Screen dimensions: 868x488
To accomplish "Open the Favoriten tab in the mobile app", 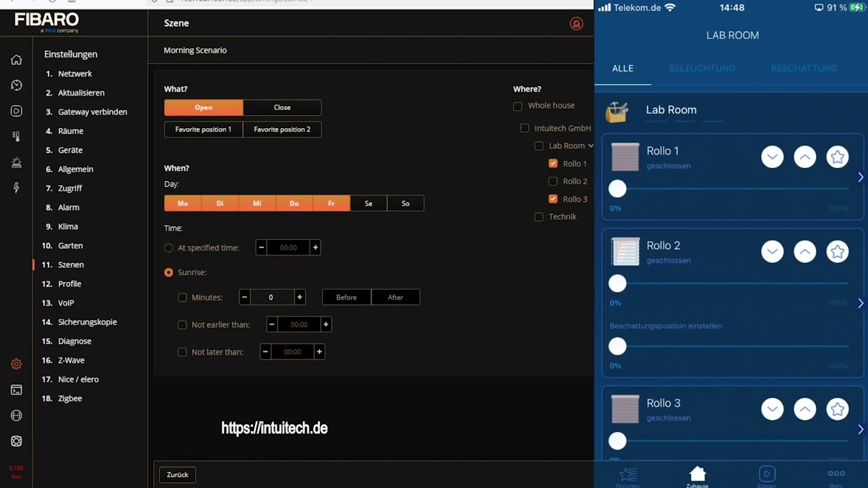I will (628, 476).
